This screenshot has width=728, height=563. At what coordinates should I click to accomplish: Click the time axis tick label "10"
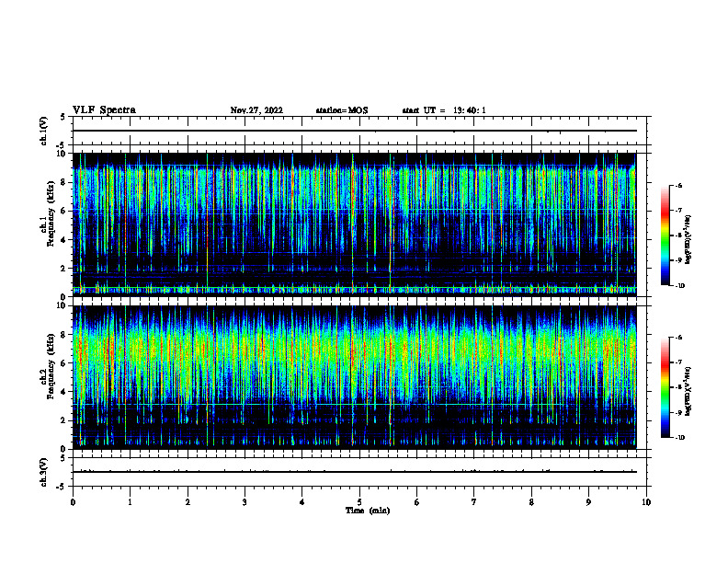click(x=646, y=502)
